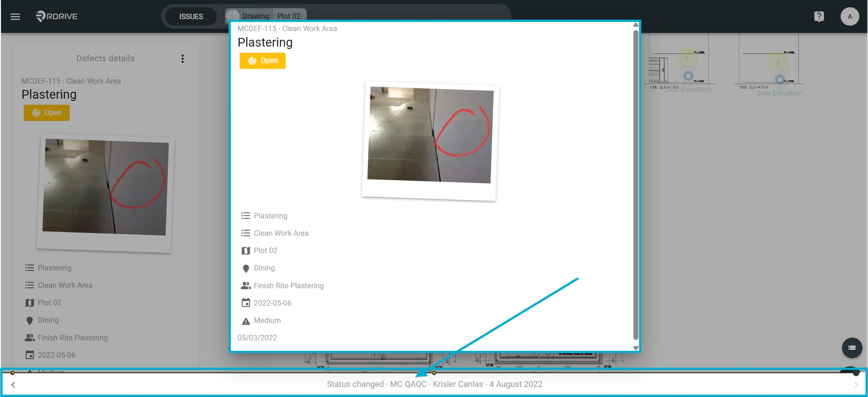Click MCDEF-115 Clean Work Area heading in zoomed panel
The width and height of the screenshot is (868, 397).
pos(287,28)
